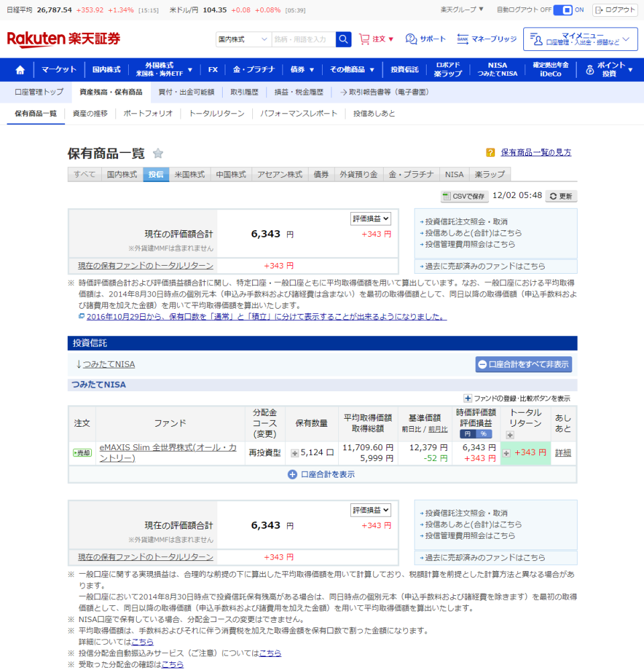Select すべて product filter tab
The width and height of the screenshot is (644, 671).
pyautogui.click(x=85, y=174)
